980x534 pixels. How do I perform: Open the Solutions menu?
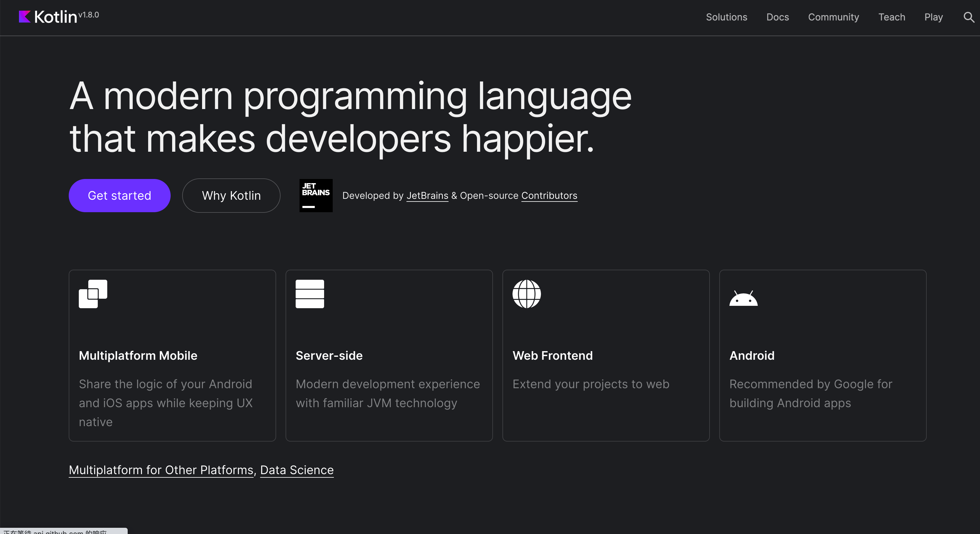[726, 17]
